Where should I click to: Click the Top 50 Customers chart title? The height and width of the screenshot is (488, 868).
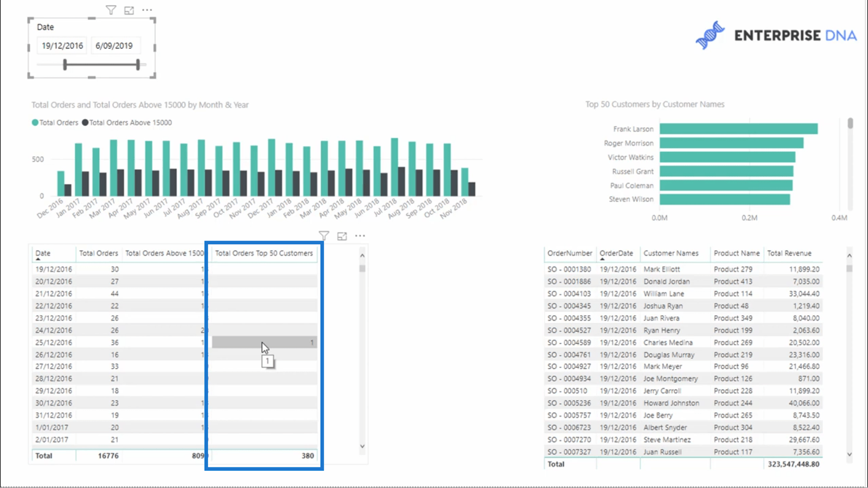[x=655, y=104]
